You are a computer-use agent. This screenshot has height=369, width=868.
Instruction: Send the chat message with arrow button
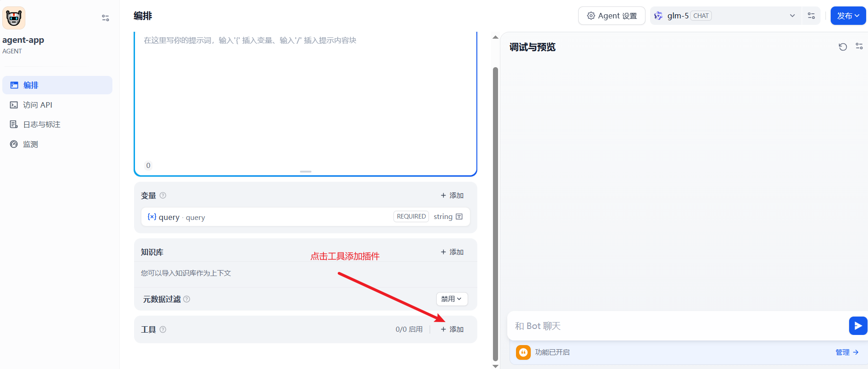click(858, 326)
